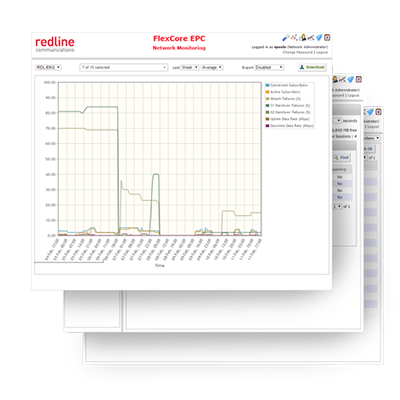Click the redline communications logo

[55, 45]
